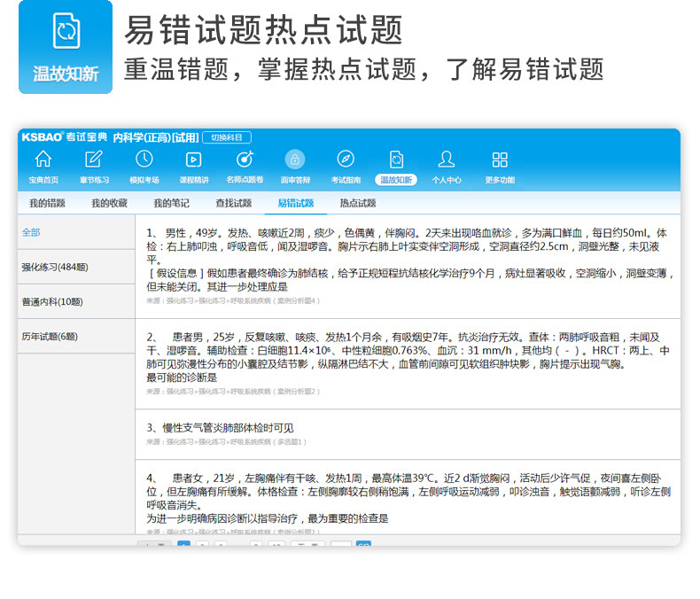Select 强化练习(484题) category
This screenshot has width=700, height=599.
(x=76, y=267)
